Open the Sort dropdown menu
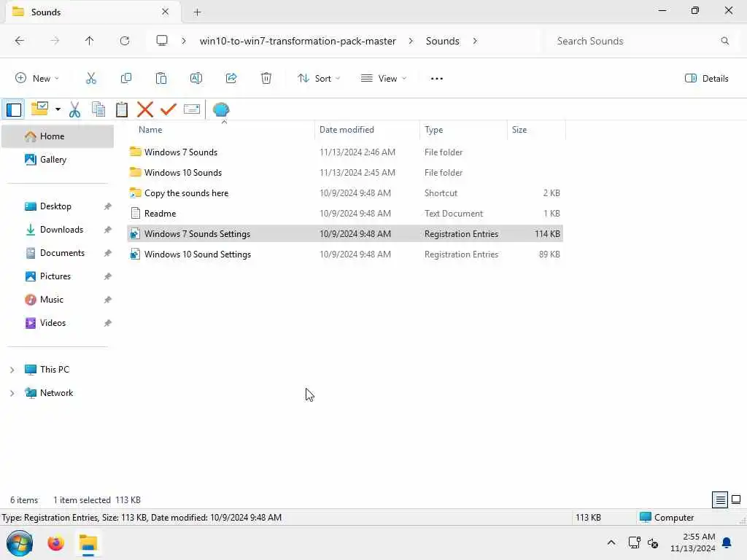 pos(319,79)
